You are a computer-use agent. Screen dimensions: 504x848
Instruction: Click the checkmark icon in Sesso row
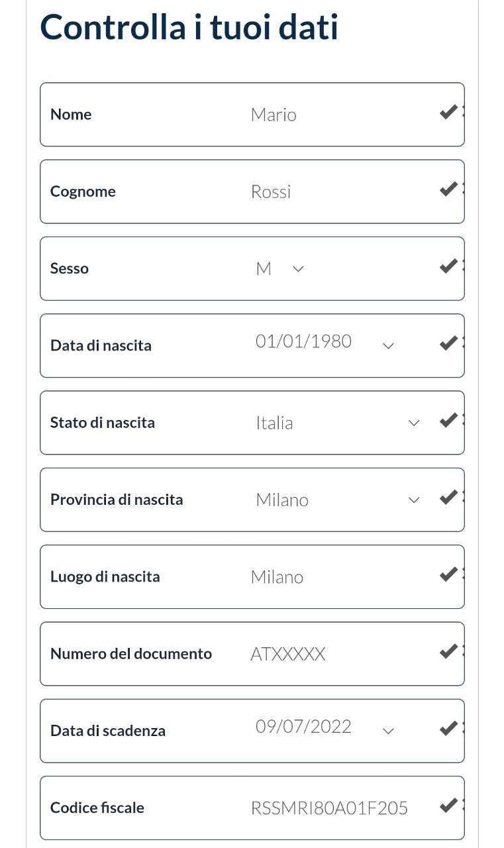coord(449,266)
